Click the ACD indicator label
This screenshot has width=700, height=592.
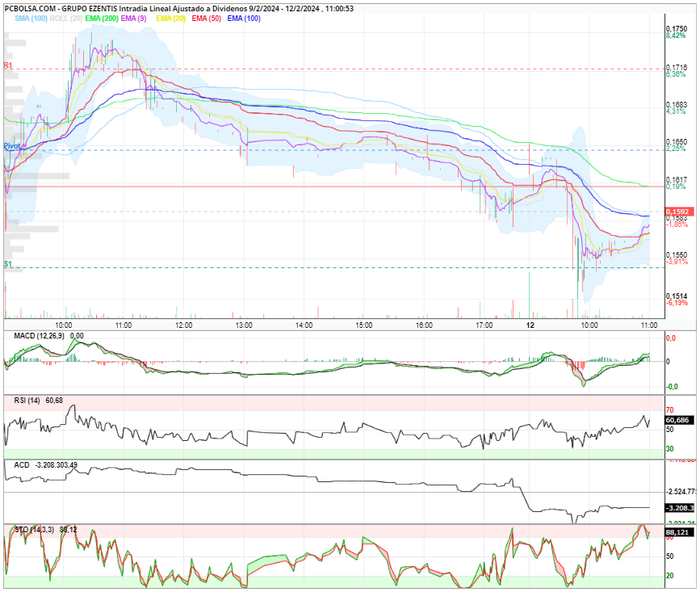22,464
